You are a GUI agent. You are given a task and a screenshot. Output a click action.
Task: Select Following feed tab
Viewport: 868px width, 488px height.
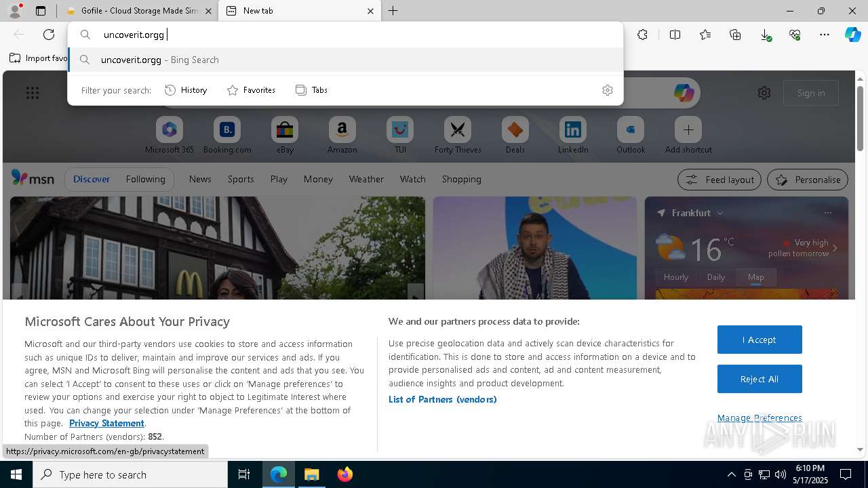(145, 179)
